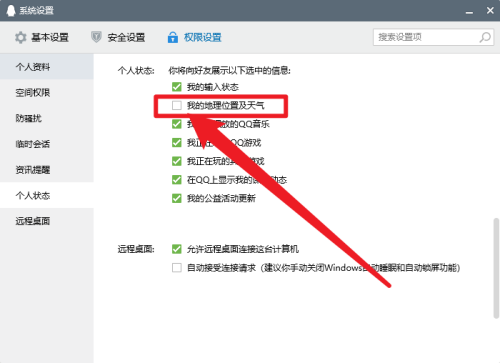Image resolution: width=500 pixels, height=363 pixels.
Task: Click the gear icon beside 基本设置
Action: [x=21, y=37]
